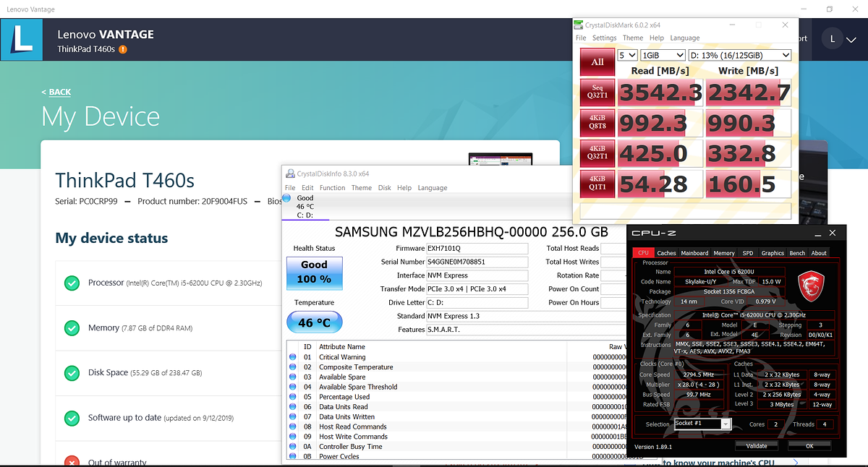Select the Good 46 °C C: D: disk tab
This screenshot has height=467, width=868.
pyautogui.click(x=304, y=206)
